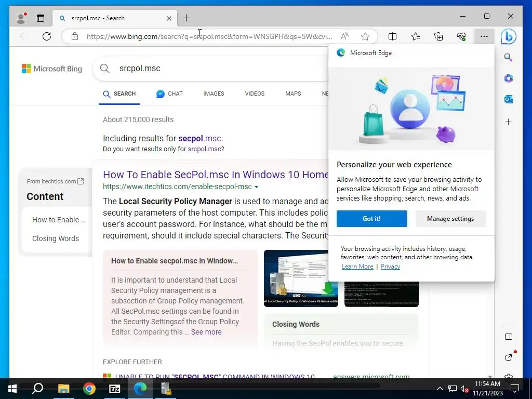532x399 pixels.
Task: Open Settings and more ellipsis menu
Action: (x=484, y=36)
